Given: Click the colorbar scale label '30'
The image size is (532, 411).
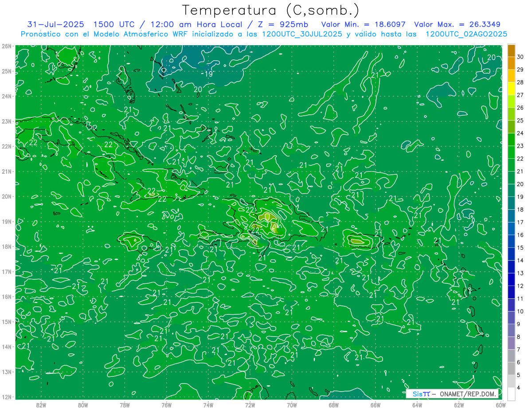Looking at the screenshot, I should click(520, 57).
